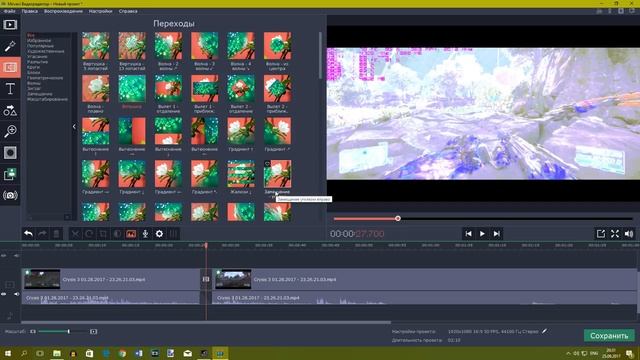Open the Chroma Key overlay tab
This screenshot has height=360, width=640.
tap(10, 174)
